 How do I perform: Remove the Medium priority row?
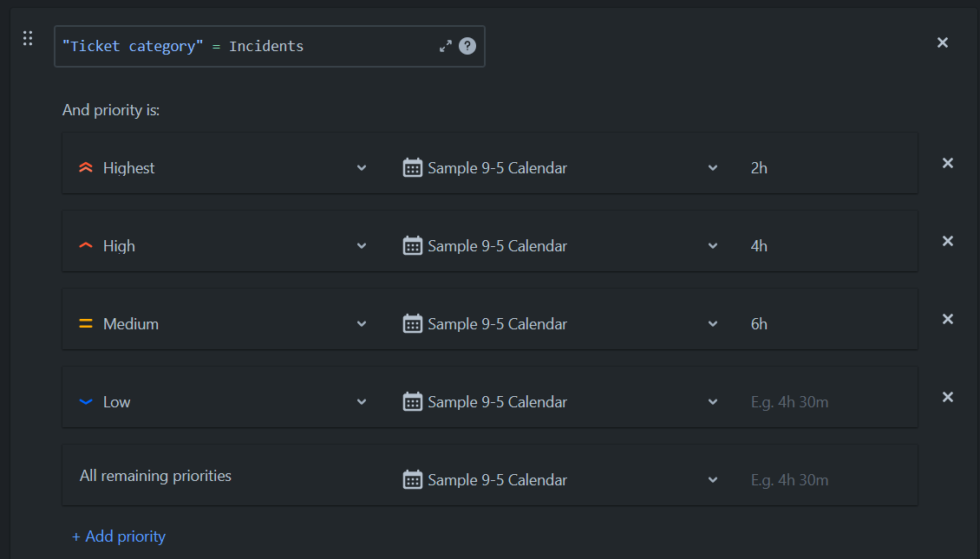pos(948,319)
